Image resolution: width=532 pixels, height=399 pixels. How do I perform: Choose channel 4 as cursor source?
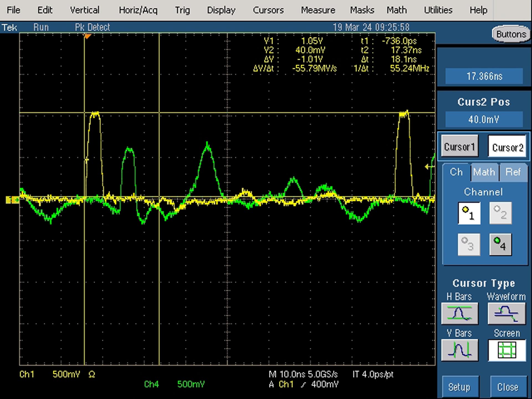coord(500,244)
